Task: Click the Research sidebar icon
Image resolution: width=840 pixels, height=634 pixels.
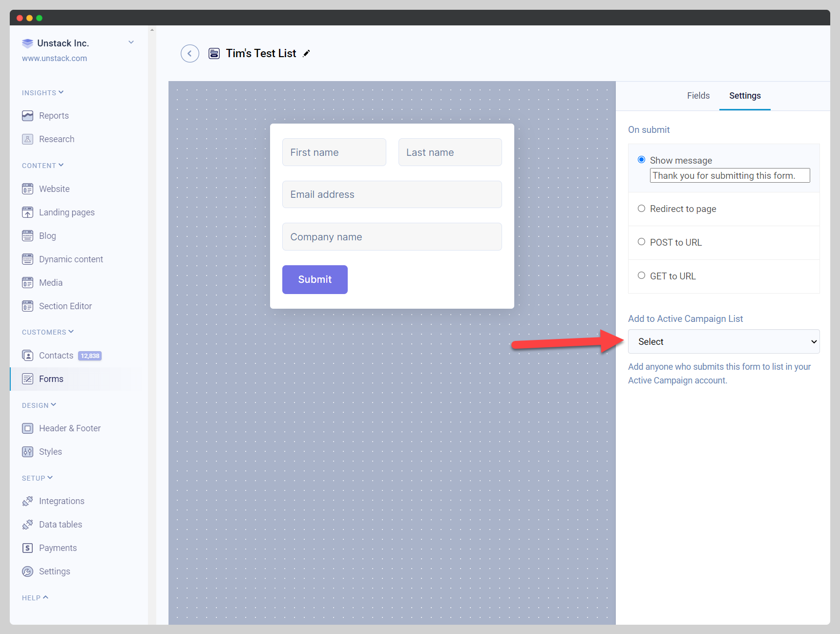Action: [28, 139]
